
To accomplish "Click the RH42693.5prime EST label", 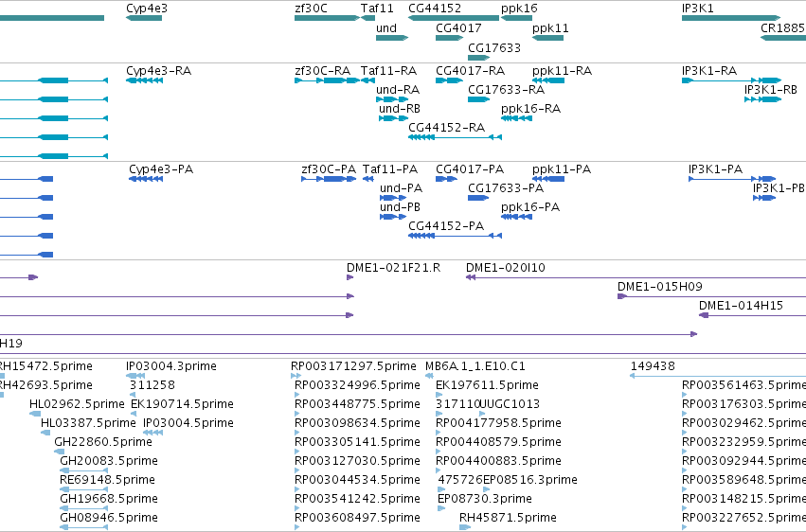I will coord(46,385).
